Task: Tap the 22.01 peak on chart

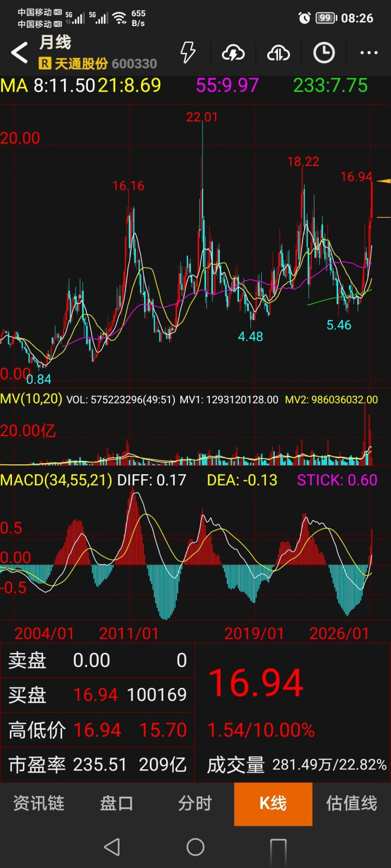Action: tap(202, 117)
